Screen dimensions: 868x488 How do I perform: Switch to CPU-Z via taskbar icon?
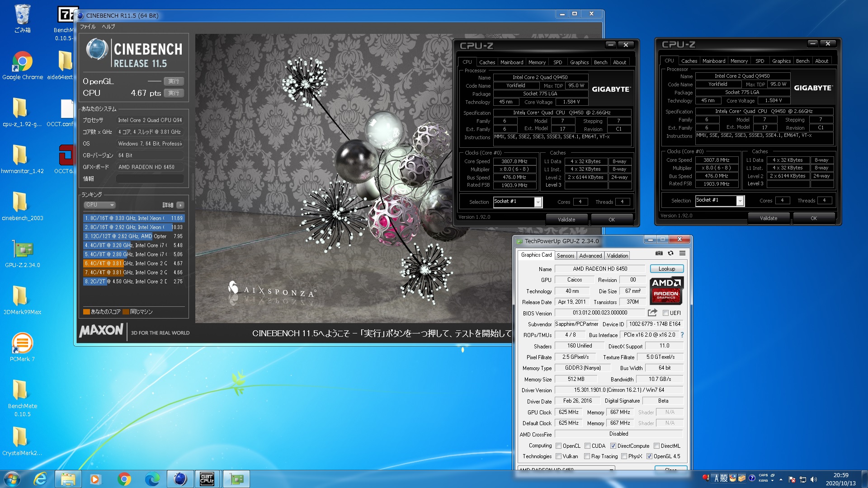208,479
